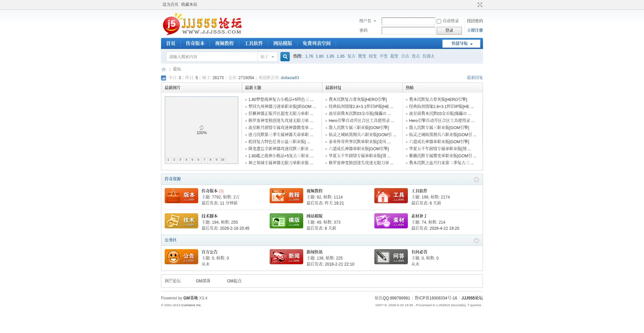Open the 帖子 search type dropdown
This screenshot has width=644, height=333.
pyautogui.click(x=267, y=57)
